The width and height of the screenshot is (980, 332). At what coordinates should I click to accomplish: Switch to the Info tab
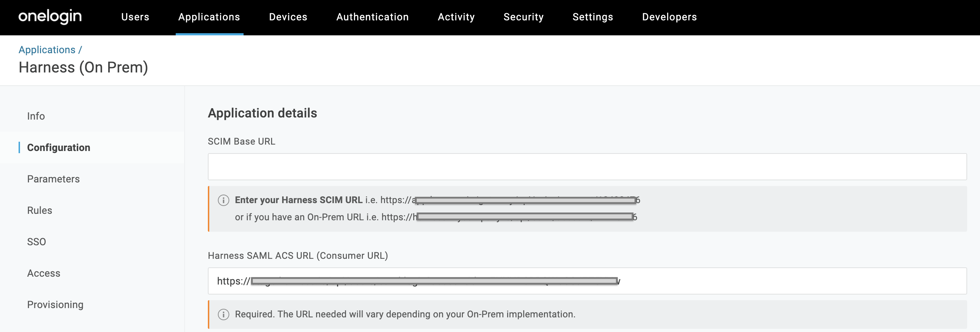click(x=36, y=116)
